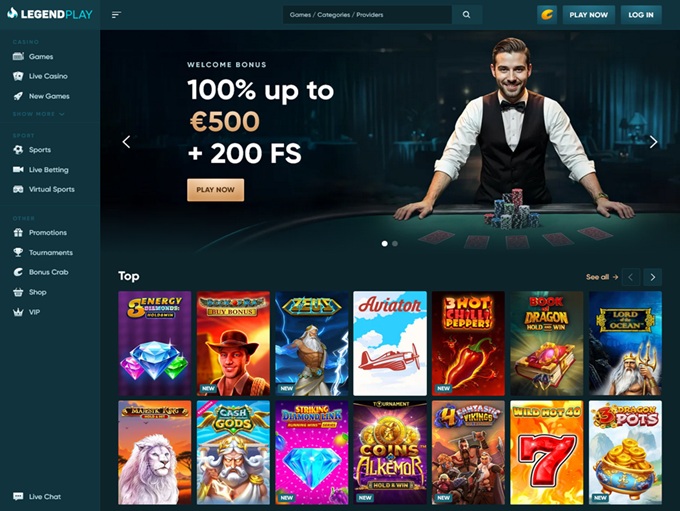Open the Shop basket item
The width and height of the screenshot is (680, 511).
click(x=29, y=292)
